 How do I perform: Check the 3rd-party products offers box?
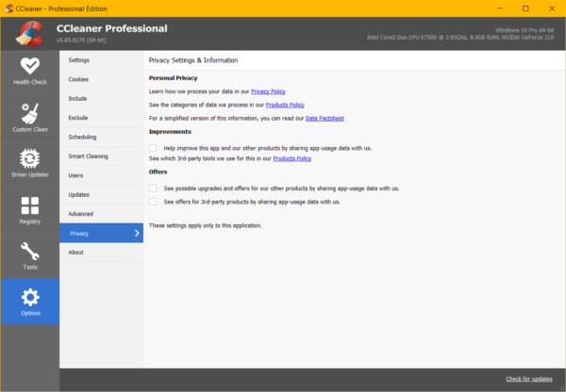tap(154, 202)
